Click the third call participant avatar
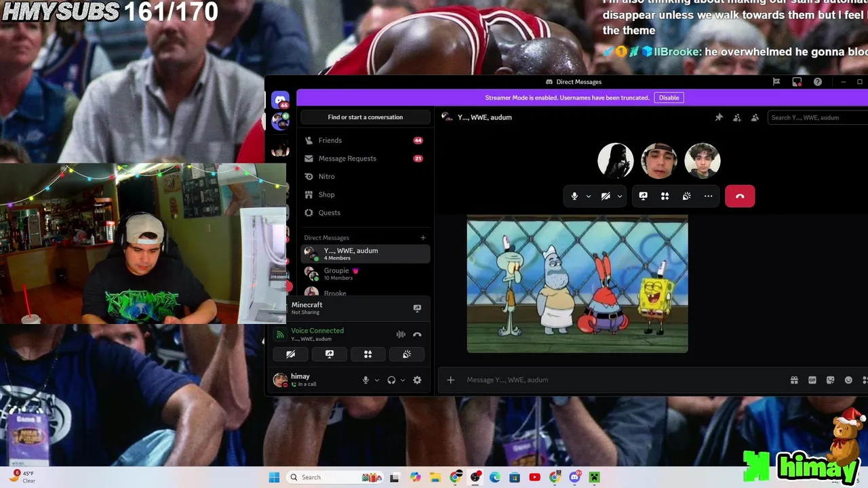Image resolution: width=868 pixels, height=488 pixels. [x=703, y=161]
